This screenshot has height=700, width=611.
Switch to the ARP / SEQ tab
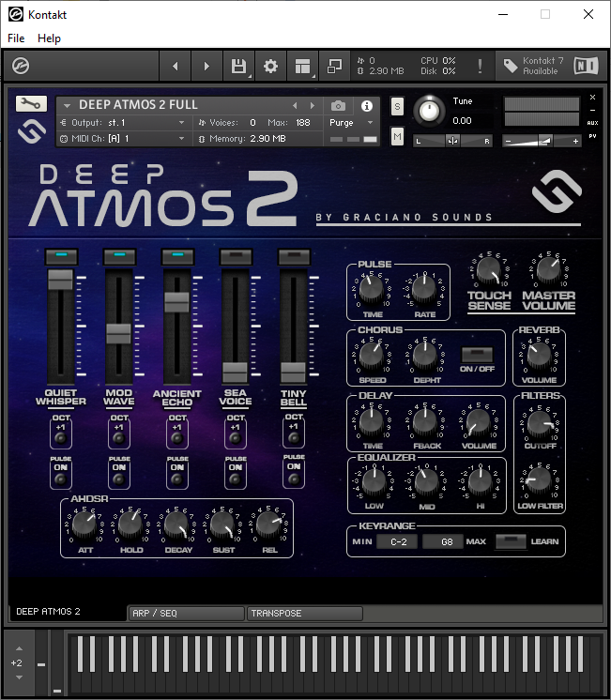coord(186,614)
